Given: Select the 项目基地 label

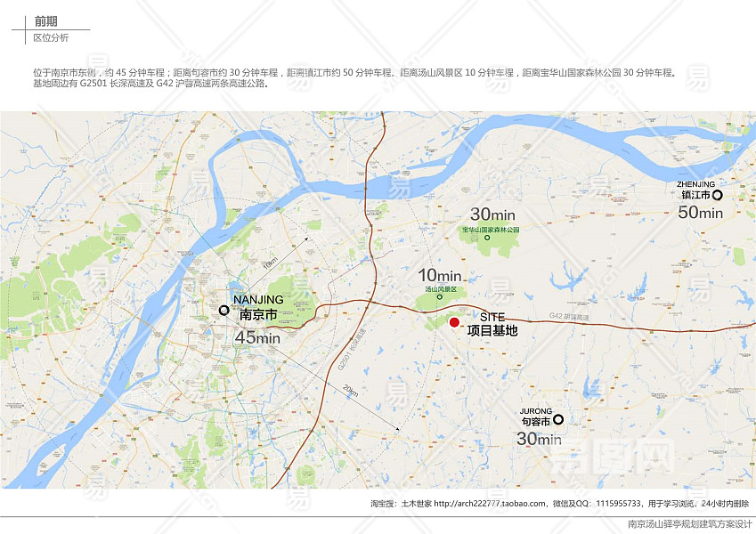Looking at the screenshot, I should (x=492, y=330).
